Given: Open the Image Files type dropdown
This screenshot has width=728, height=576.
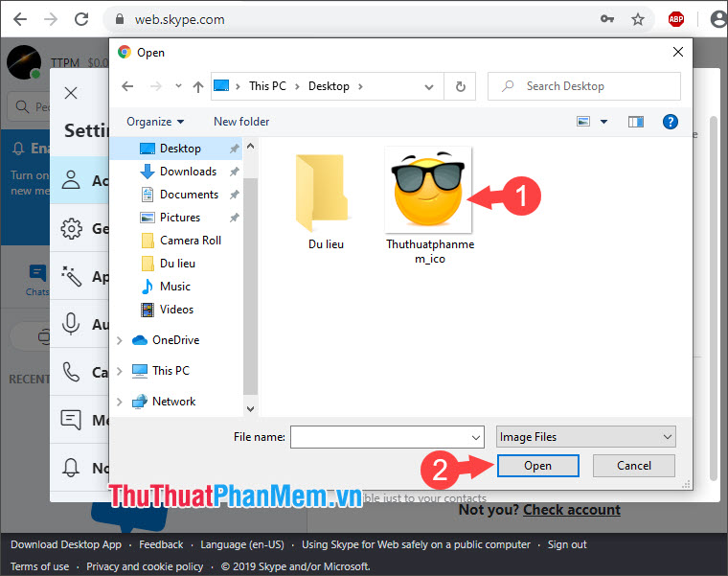Looking at the screenshot, I should coord(586,437).
